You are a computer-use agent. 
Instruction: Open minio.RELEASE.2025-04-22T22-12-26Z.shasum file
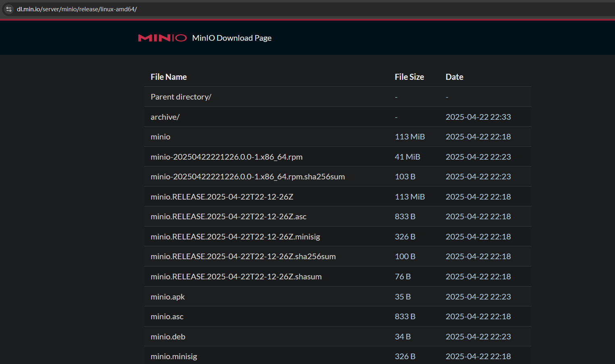(236, 277)
